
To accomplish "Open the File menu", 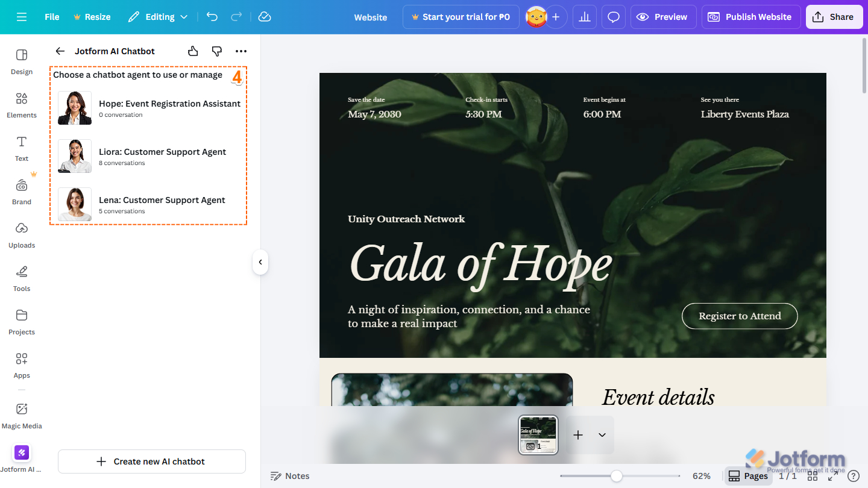I will [x=51, y=16].
